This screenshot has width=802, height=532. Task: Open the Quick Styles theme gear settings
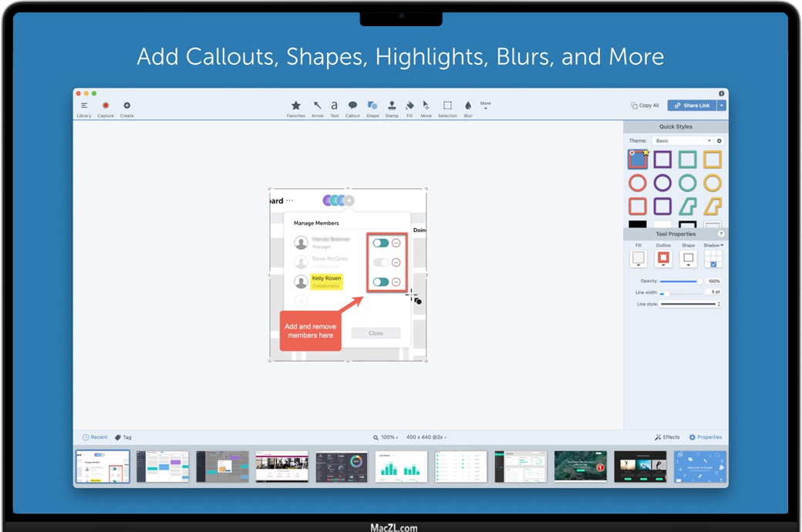[x=719, y=141]
